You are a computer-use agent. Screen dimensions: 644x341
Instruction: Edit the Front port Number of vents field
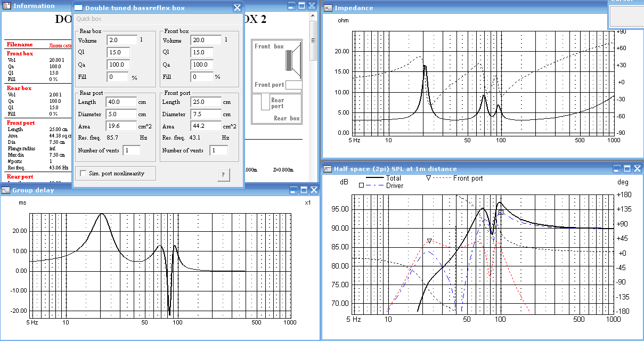click(x=218, y=150)
